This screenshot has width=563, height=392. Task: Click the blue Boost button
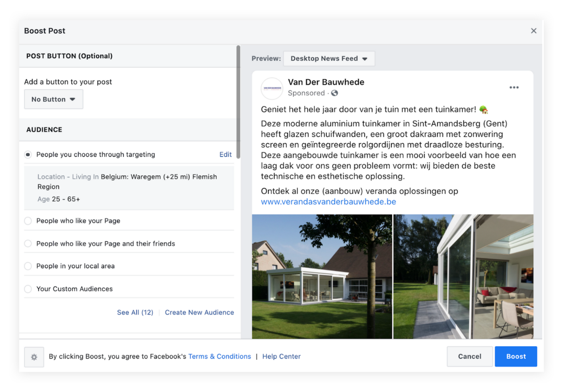pos(516,356)
